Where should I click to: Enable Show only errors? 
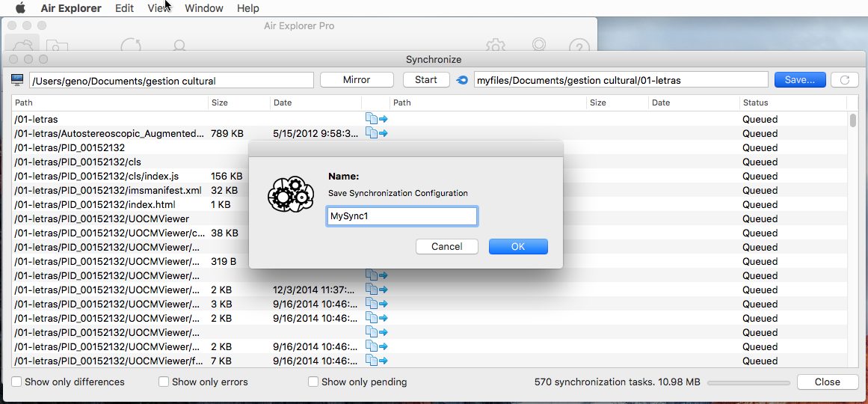(164, 382)
